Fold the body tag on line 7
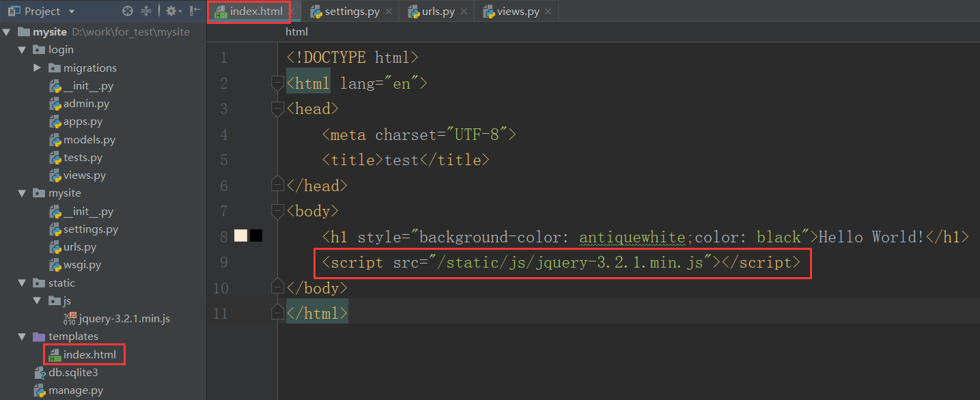The width and height of the screenshot is (980, 400). 277,211
